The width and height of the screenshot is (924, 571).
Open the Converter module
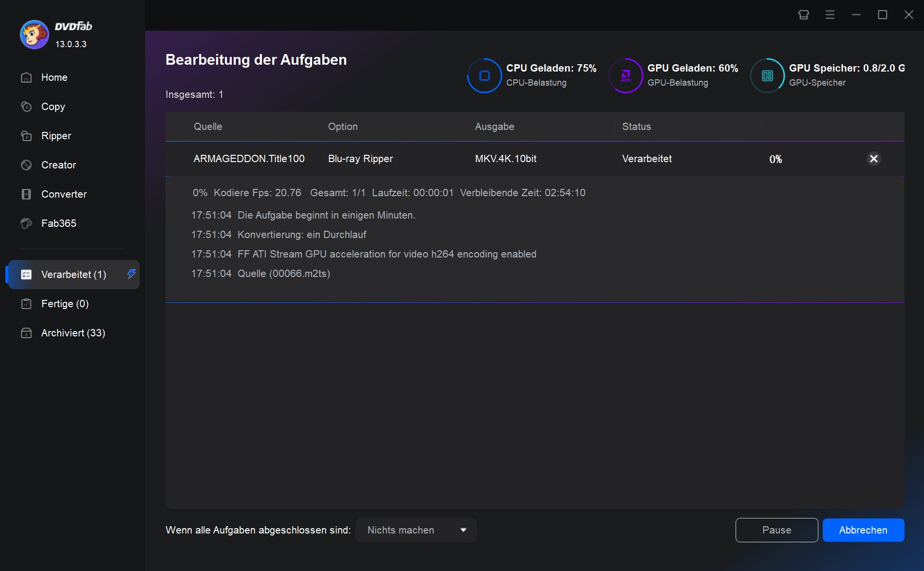pos(73,194)
